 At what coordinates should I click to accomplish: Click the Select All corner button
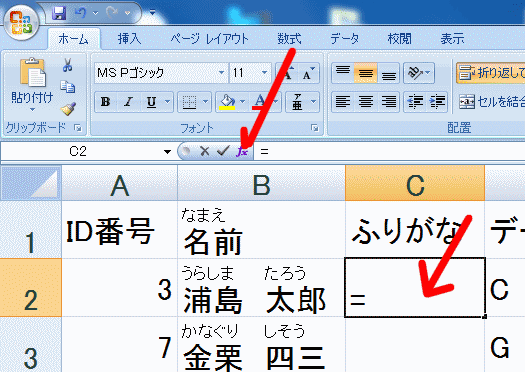pos(31,183)
